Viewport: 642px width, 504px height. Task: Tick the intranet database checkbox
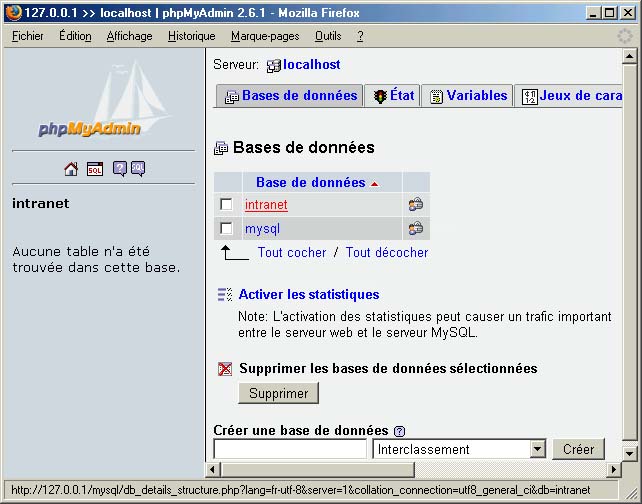point(226,204)
